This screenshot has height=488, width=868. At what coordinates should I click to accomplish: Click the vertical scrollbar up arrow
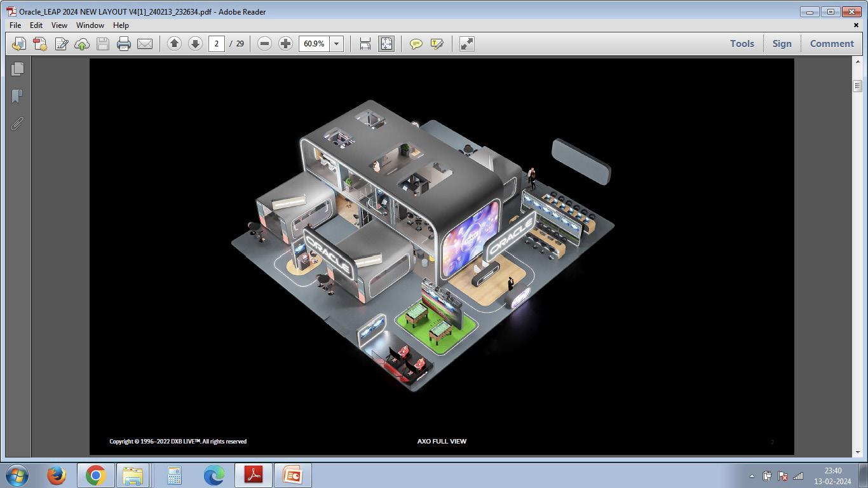pyautogui.click(x=857, y=62)
